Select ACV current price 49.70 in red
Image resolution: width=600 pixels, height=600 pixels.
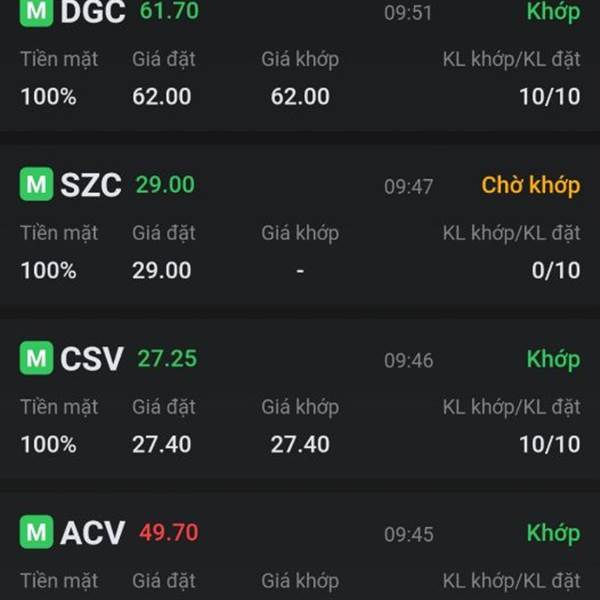click(x=168, y=532)
